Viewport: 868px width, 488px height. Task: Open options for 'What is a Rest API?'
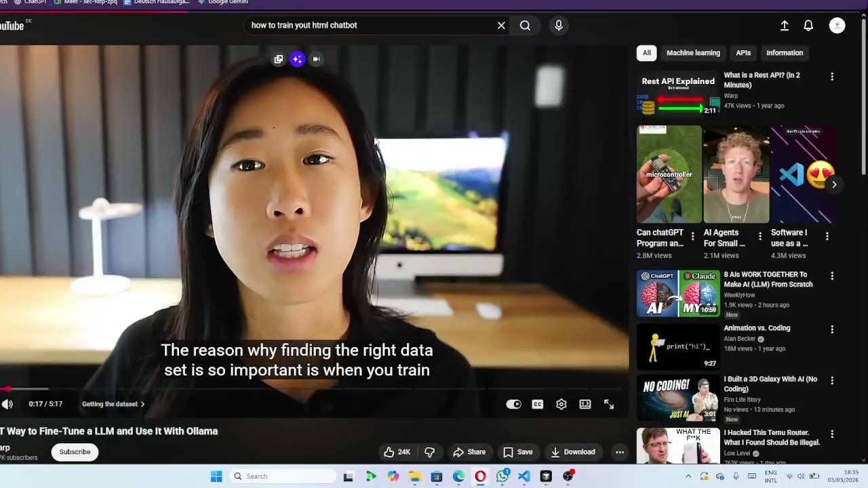[832, 77]
